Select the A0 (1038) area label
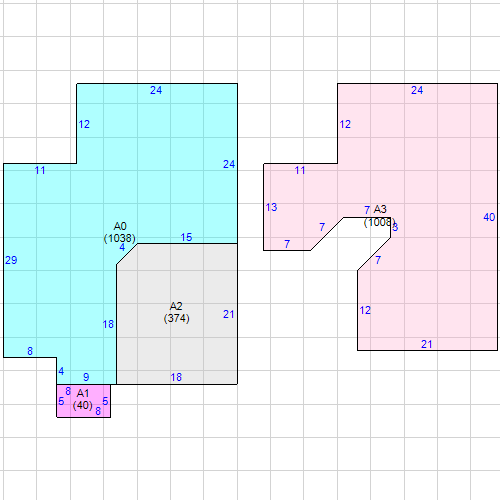The height and width of the screenshot is (500, 500). tap(120, 232)
